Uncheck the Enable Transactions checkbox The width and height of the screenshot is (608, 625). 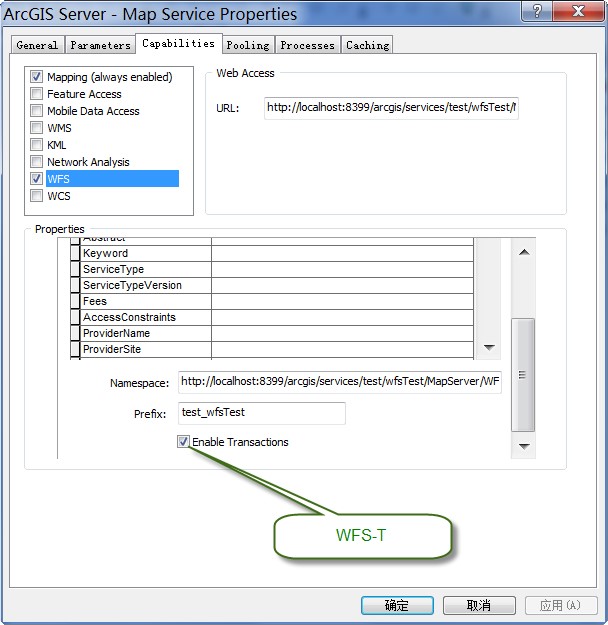(x=184, y=442)
